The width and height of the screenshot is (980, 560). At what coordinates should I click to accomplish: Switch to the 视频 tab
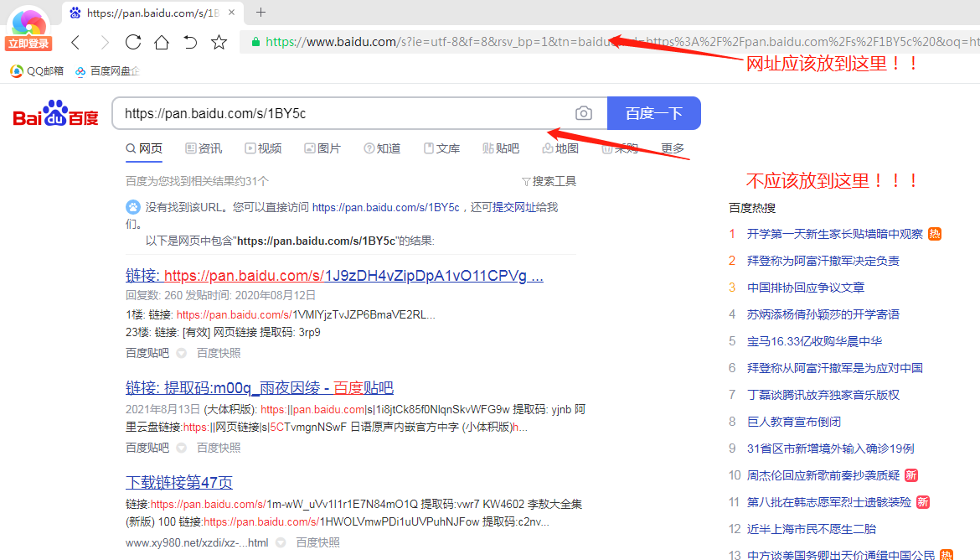click(263, 148)
